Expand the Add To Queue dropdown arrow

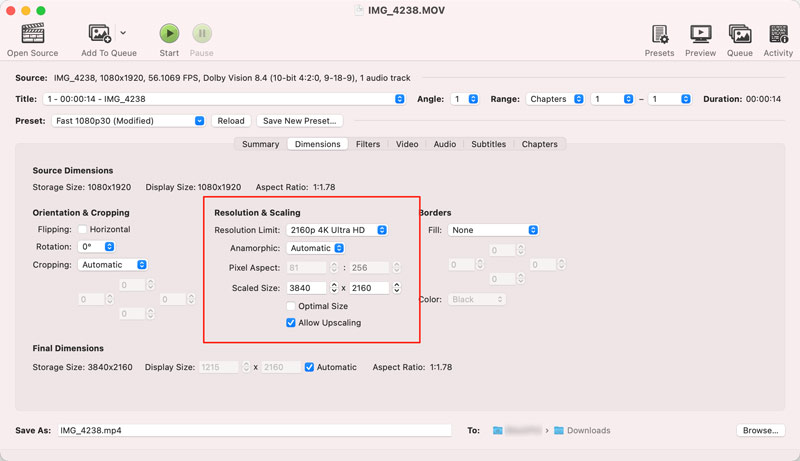123,34
